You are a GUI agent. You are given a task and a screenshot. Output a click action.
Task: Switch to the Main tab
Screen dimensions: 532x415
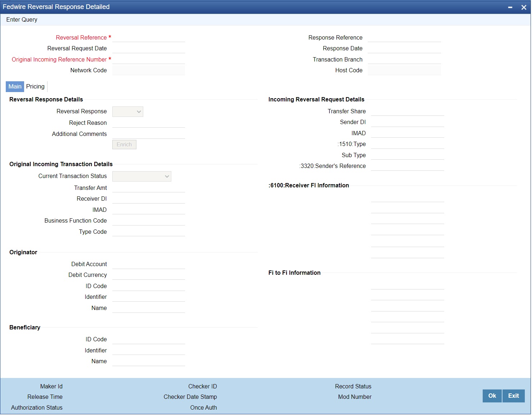15,87
